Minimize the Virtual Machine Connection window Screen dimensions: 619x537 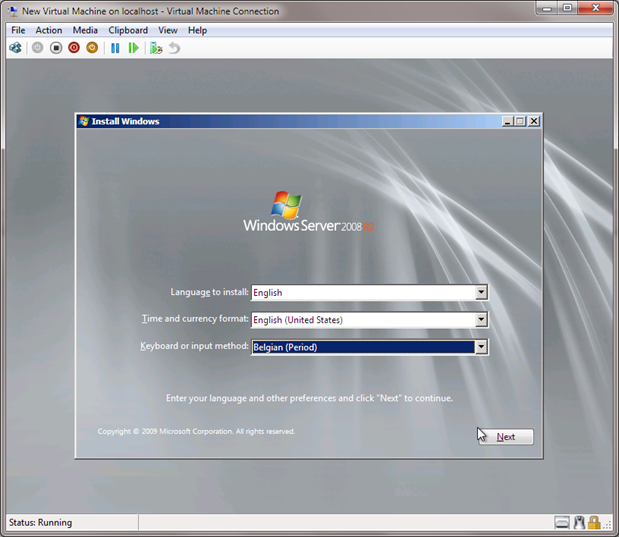click(547, 8)
